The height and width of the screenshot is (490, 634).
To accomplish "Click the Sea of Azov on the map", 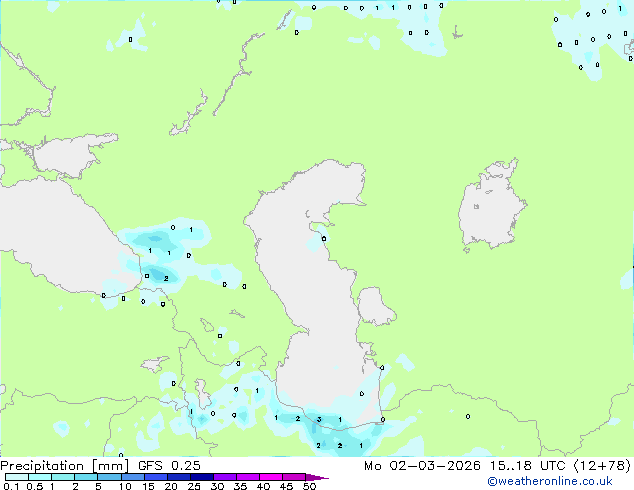I will point(69,156).
